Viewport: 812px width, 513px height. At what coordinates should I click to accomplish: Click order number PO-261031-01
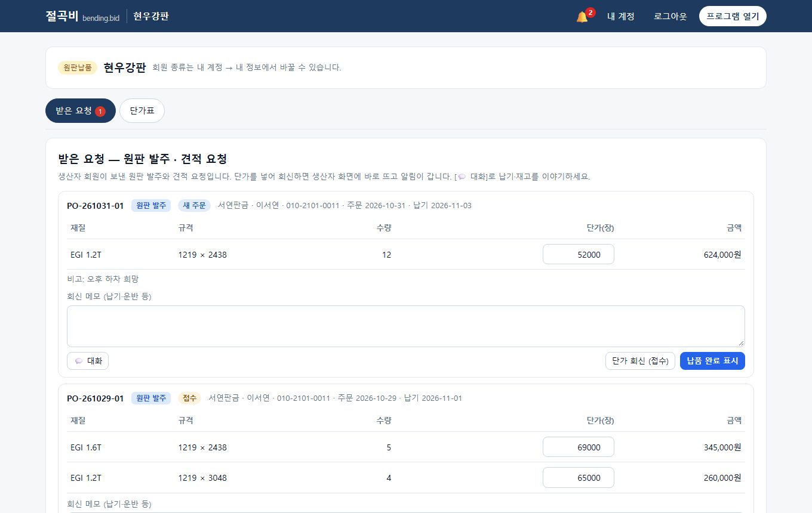(96, 206)
